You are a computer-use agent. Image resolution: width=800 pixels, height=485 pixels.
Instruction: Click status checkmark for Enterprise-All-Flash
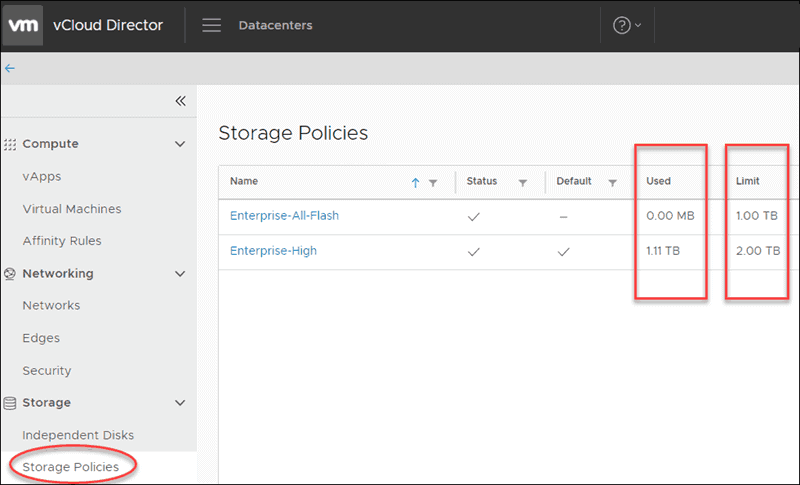tap(473, 217)
